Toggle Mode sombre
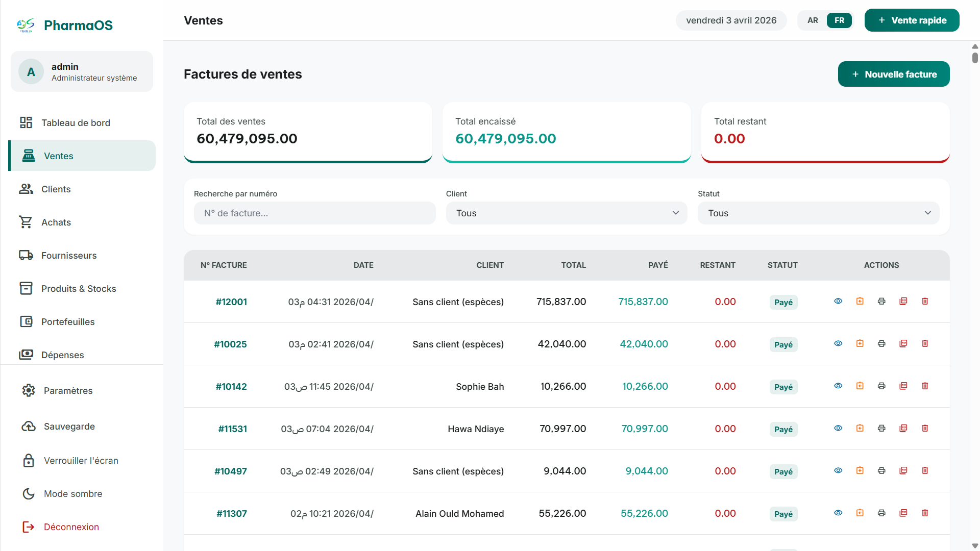 72,494
